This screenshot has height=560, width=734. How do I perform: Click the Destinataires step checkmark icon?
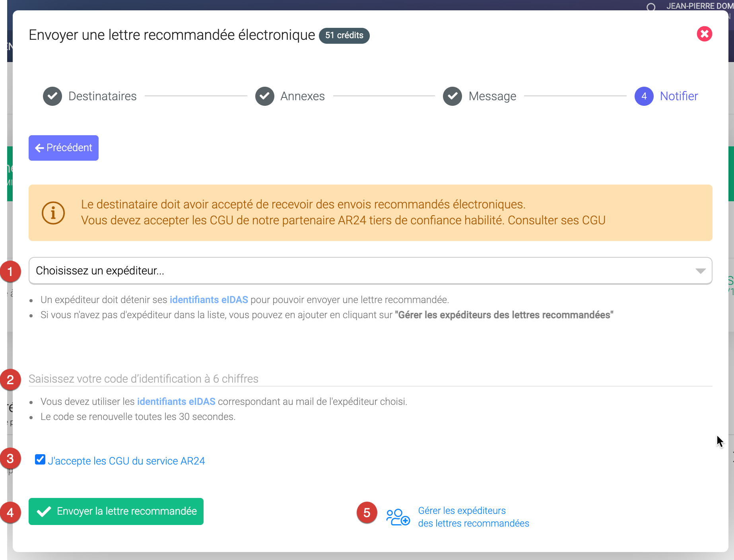tap(52, 96)
